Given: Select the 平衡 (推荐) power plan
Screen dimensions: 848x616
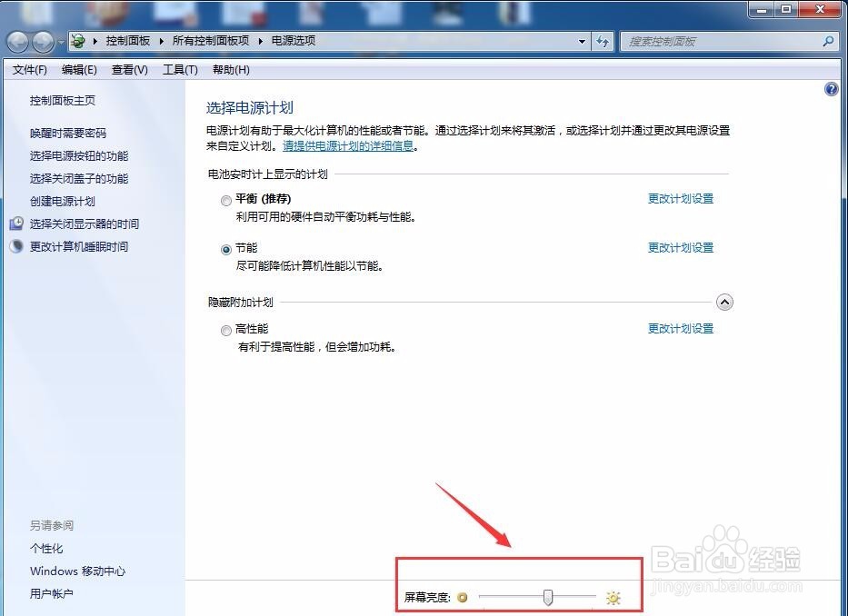Looking at the screenshot, I should 225,201.
